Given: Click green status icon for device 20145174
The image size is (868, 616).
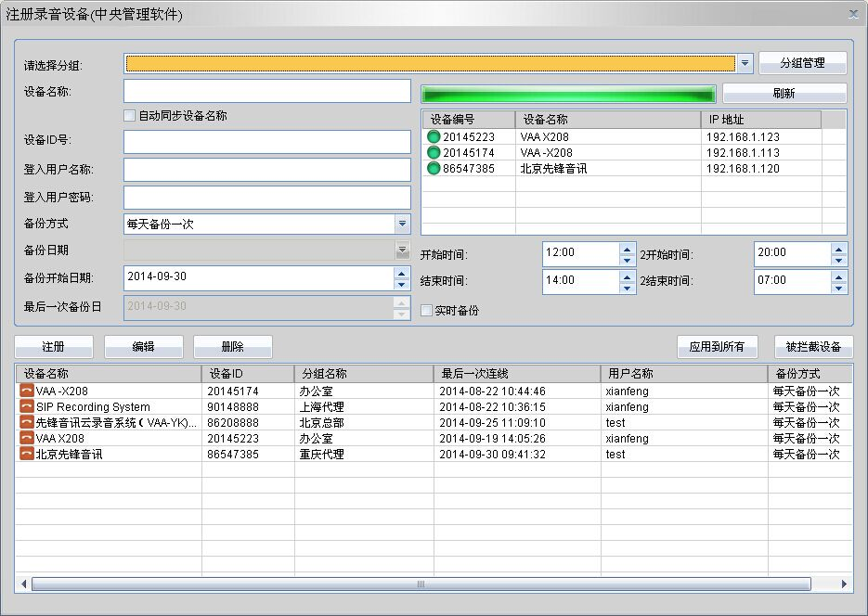Looking at the screenshot, I should pos(434,153).
